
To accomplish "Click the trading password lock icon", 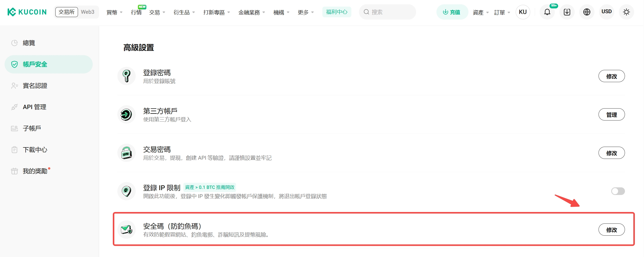I will pos(126,153).
